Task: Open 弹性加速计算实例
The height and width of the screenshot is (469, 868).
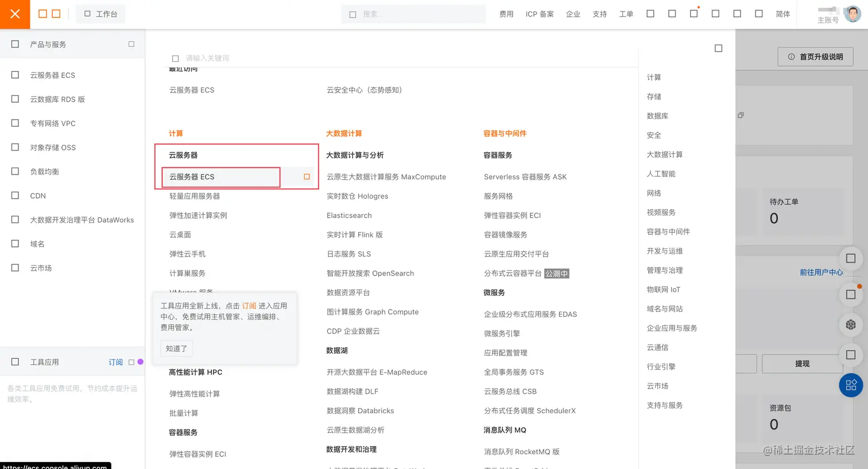Action: point(198,215)
